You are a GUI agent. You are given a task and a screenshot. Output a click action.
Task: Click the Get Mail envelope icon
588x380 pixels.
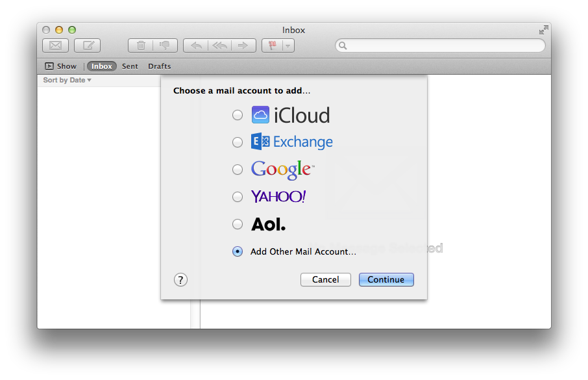[x=56, y=45]
